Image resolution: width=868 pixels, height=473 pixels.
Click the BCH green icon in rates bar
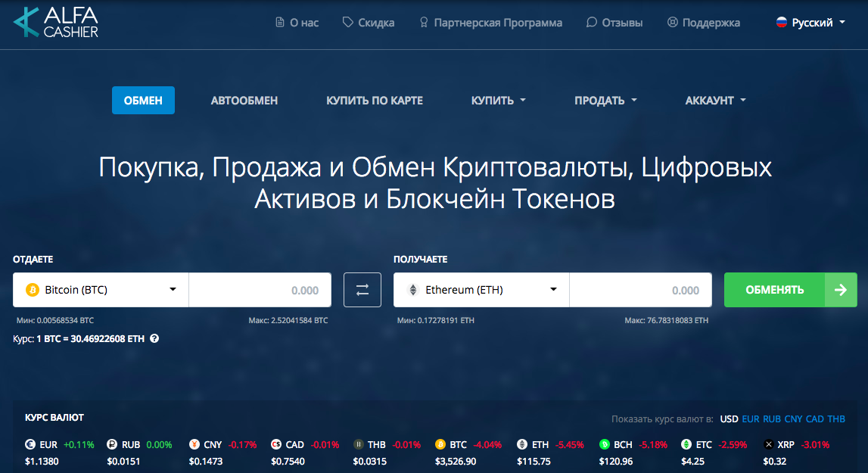pyautogui.click(x=605, y=444)
